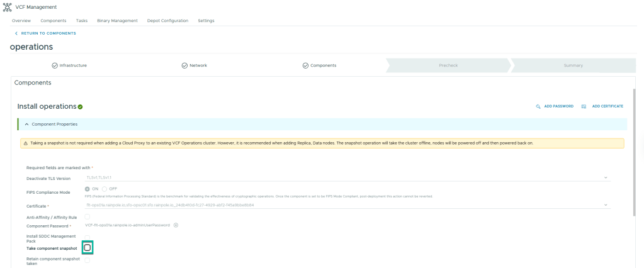This screenshot has width=644, height=268.
Task: Open the Binary Management tab
Action: [x=117, y=21]
